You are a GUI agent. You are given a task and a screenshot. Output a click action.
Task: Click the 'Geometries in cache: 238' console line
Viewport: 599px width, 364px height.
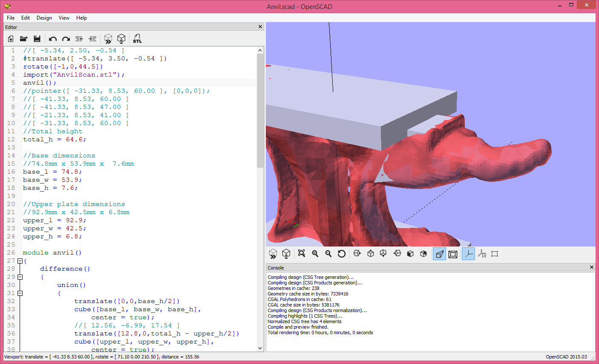pyautogui.click(x=294, y=288)
